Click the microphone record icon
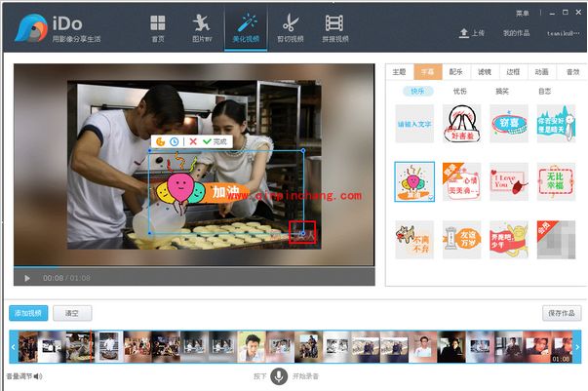This screenshot has width=588, height=391. pos(279,375)
